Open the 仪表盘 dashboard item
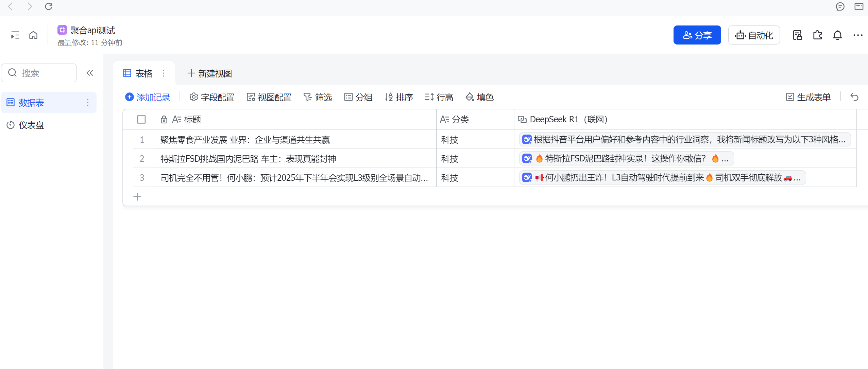The width and height of the screenshot is (868, 369). tap(31, 125)
